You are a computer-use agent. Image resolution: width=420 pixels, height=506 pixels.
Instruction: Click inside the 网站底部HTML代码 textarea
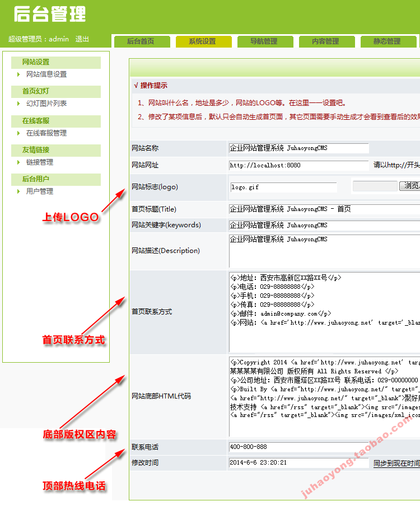[324, 397]
